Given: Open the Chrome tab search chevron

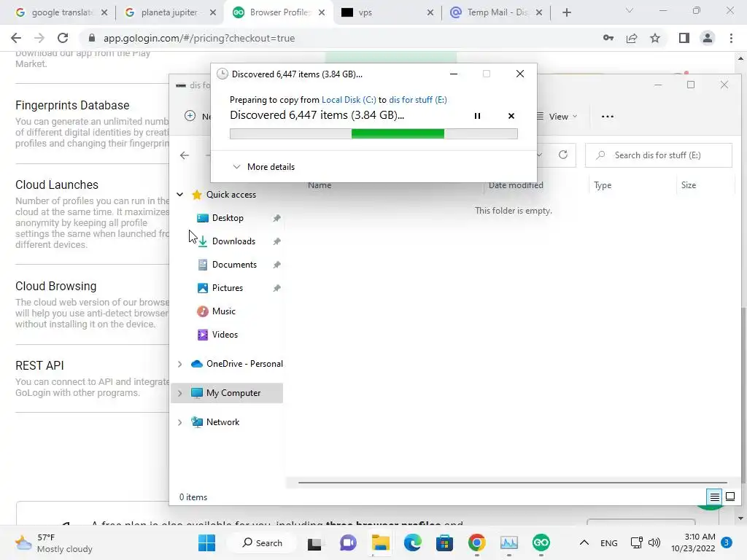Looking at the screenshot, I should 630,10.
